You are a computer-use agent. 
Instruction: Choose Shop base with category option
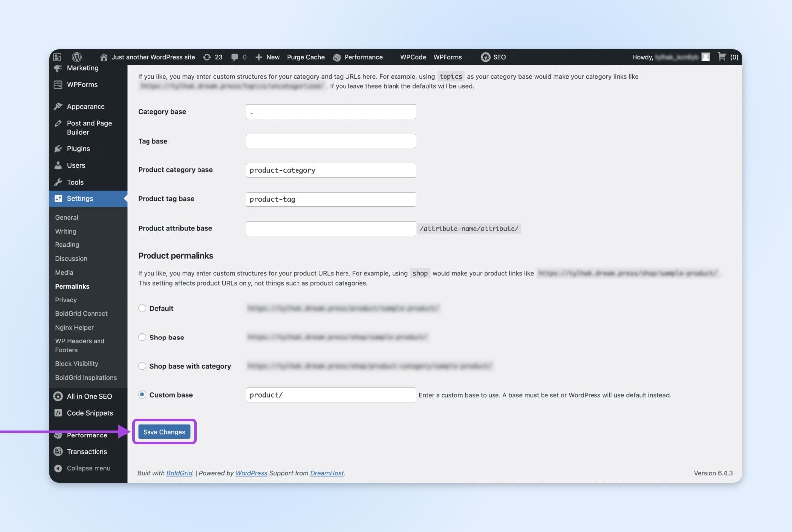tap(142, 366)
